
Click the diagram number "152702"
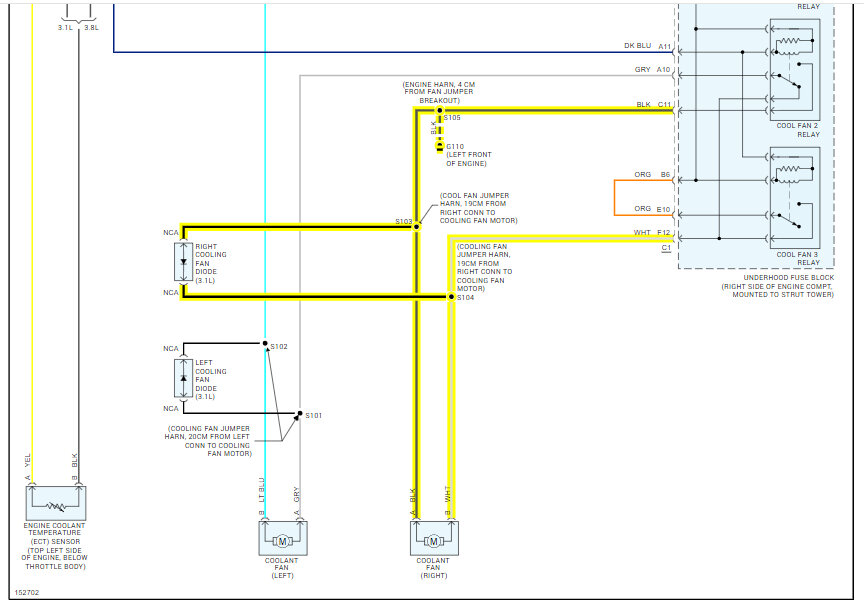coord(26,593)
